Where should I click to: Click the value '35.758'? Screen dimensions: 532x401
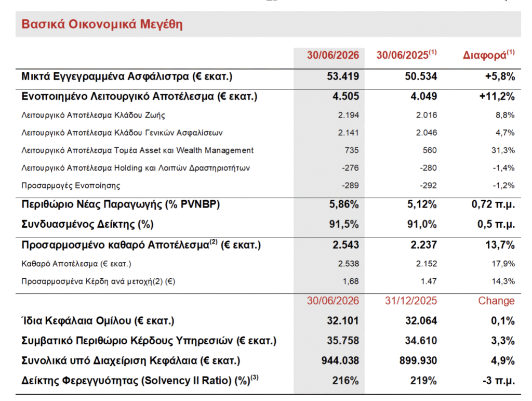(343, 341)
